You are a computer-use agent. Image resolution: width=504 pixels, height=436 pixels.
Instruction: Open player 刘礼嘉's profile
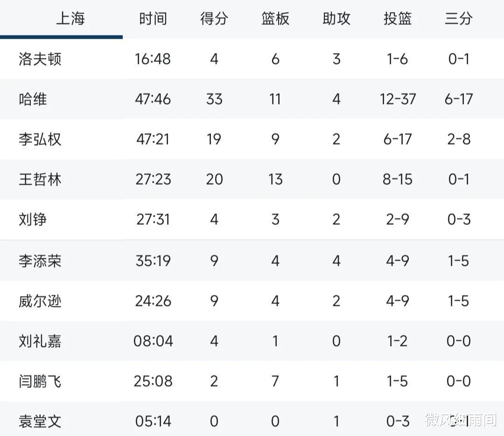tap(40, 341)
